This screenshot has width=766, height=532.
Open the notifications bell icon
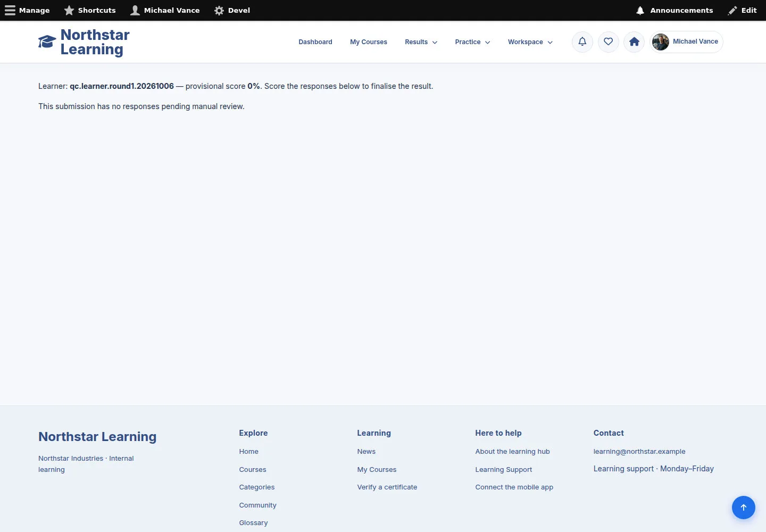coord(582,42)
